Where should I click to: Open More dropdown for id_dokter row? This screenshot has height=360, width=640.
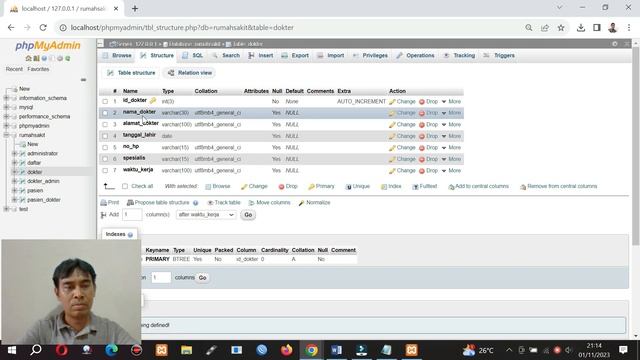451,102
